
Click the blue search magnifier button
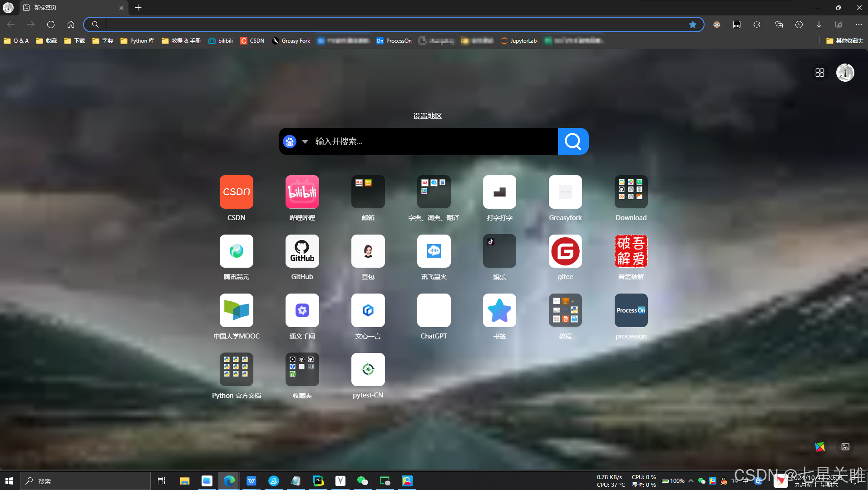tap(573, 142)
